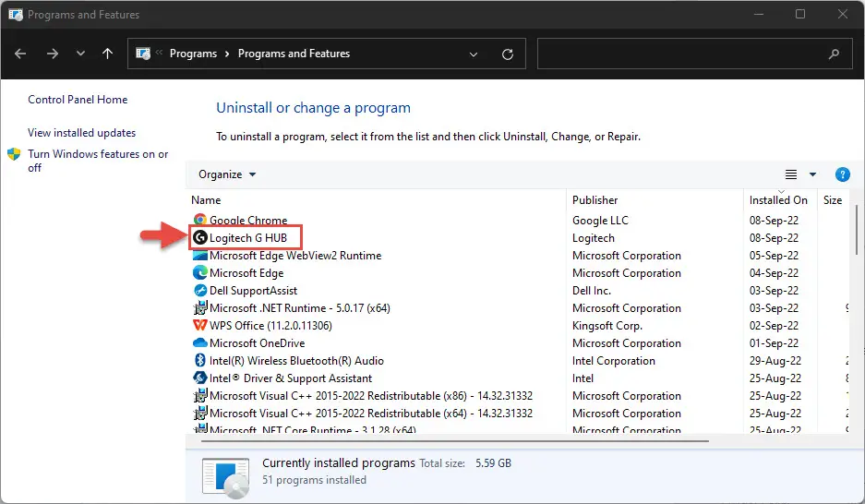Image resolution: width=865 pixels, height=504 pixels.
Task: Click the Google Chrome program icon
Action: [x=200, y=220]
